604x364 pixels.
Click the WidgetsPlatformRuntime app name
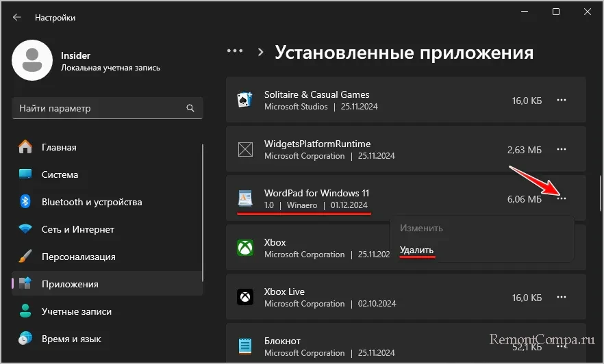tap(318, 144)
